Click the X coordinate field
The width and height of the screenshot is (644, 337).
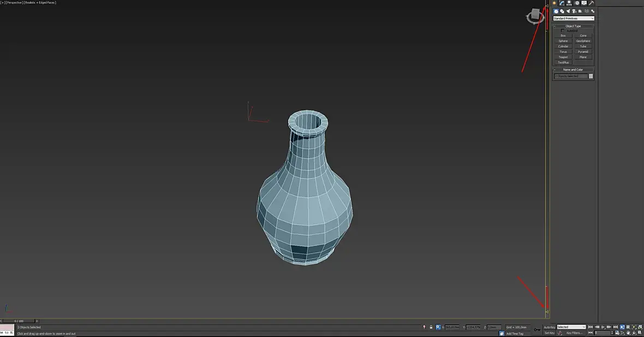tap(452, 327)
